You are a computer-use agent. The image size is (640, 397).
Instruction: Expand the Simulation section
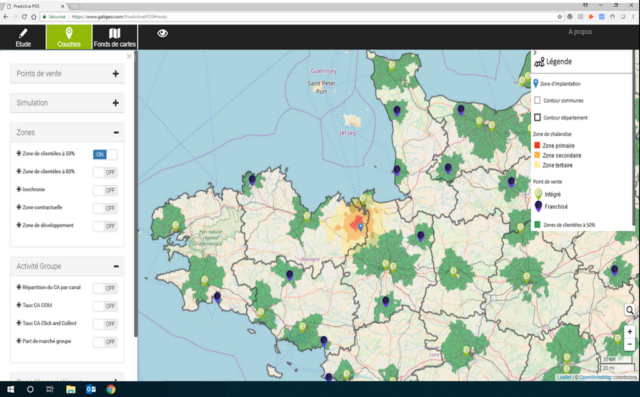pyautogui.click(x=67, y=103)
